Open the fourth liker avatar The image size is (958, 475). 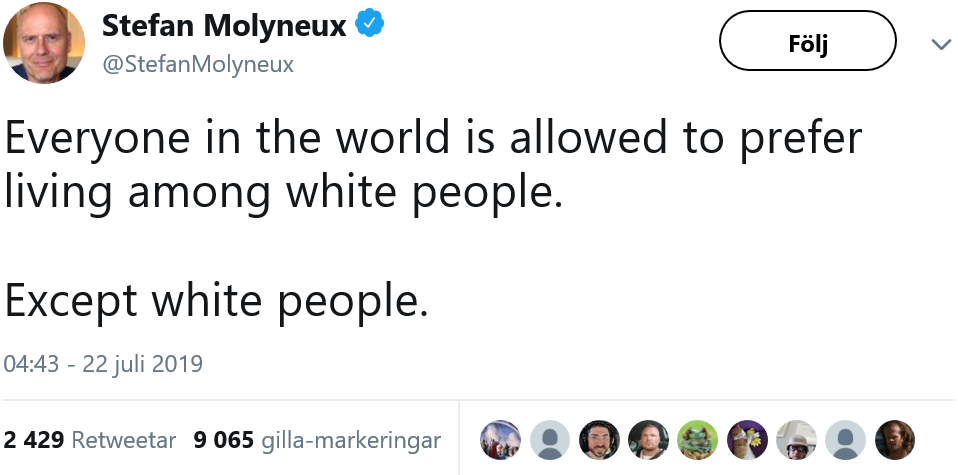click(x=648, y=440)
